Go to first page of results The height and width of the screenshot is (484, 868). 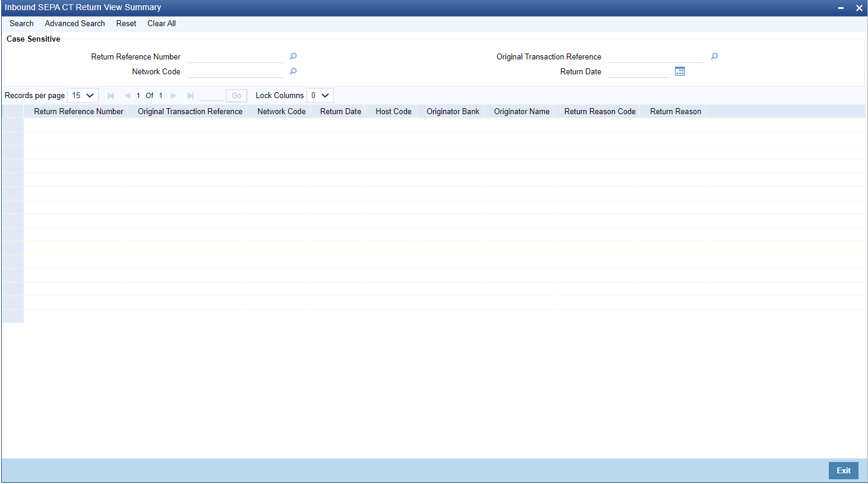point(111,96)
